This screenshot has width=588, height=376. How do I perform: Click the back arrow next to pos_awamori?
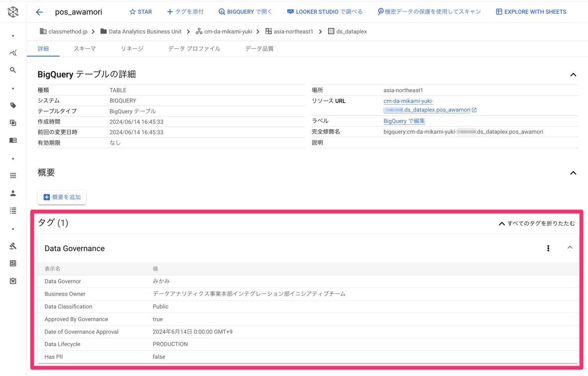click(x=39, y=12)
